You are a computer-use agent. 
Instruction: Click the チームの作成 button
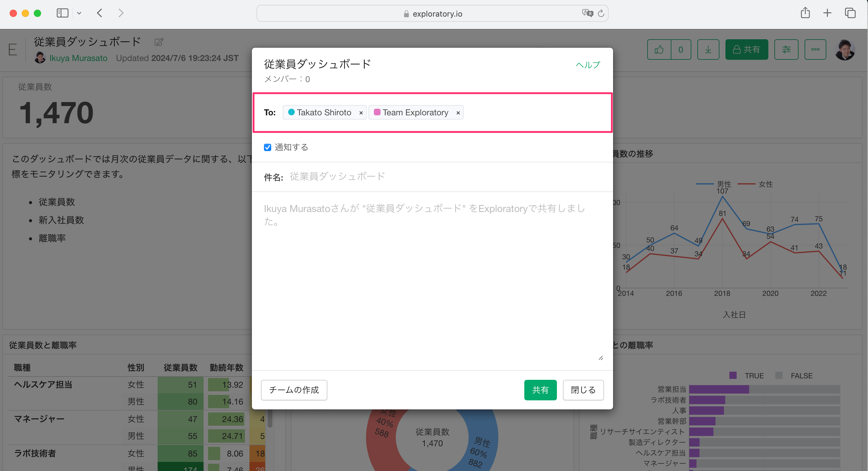(x=294, y=390)
